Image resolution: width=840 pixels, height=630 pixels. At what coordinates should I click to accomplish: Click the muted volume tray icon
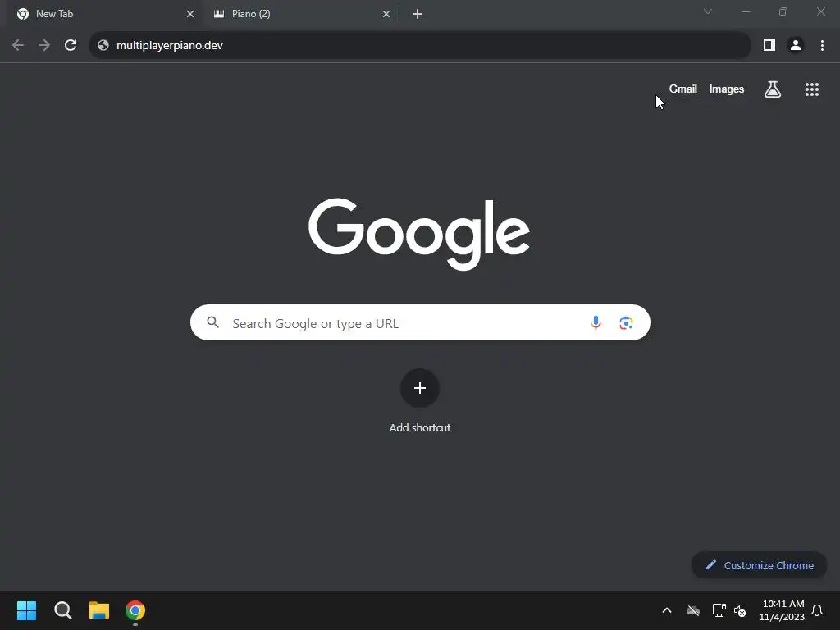740,610
